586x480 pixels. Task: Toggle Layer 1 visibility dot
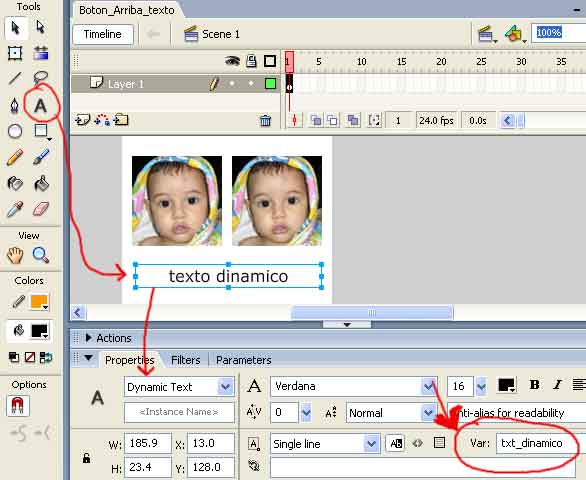tap(232, 83)
